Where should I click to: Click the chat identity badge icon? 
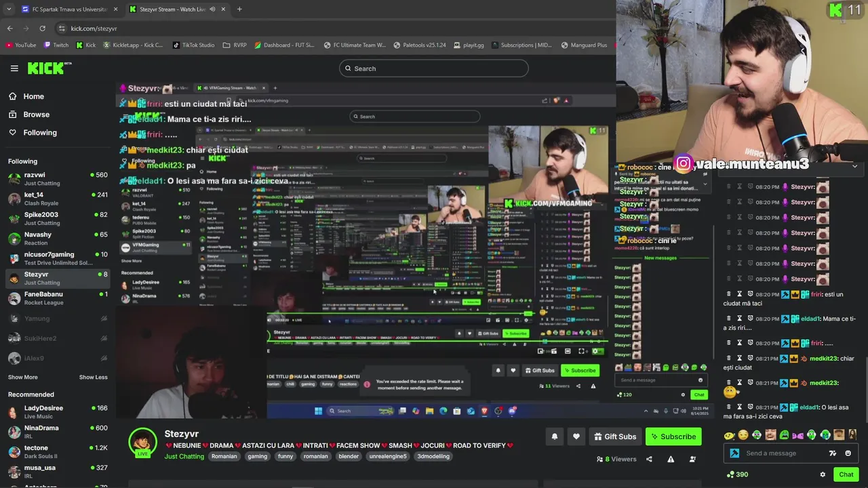tap(734, 453)
